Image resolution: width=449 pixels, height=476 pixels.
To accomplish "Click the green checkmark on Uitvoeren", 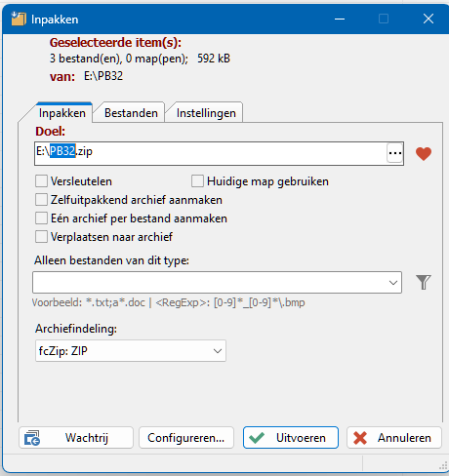I will pos(257,438).
